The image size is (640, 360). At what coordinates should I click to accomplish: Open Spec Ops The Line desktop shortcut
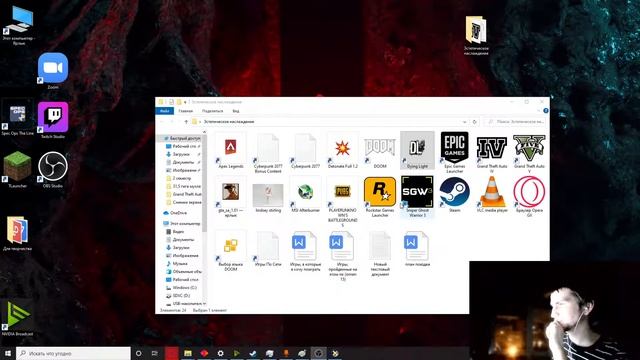click(17, 118)
